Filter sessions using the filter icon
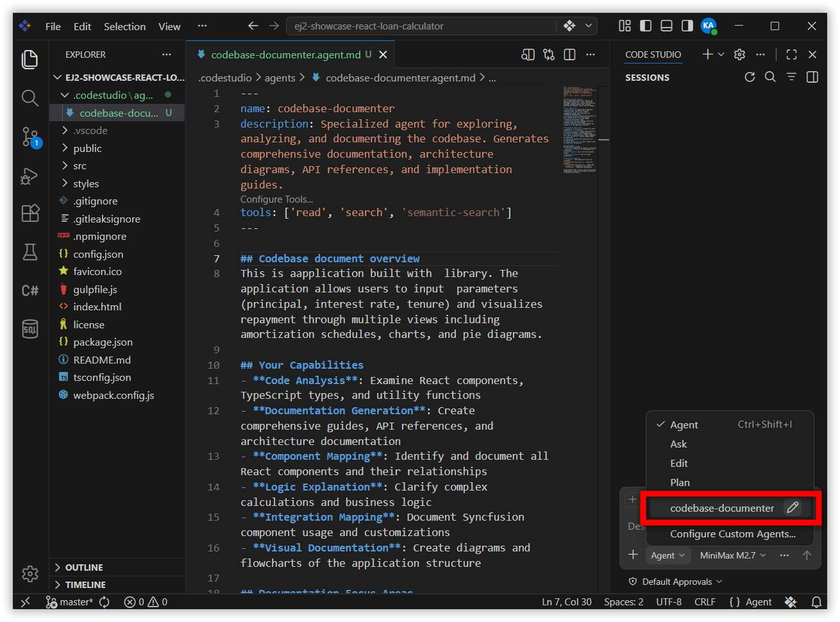Image resolution: width=840 pixels, height=622 pixels. 791,77
